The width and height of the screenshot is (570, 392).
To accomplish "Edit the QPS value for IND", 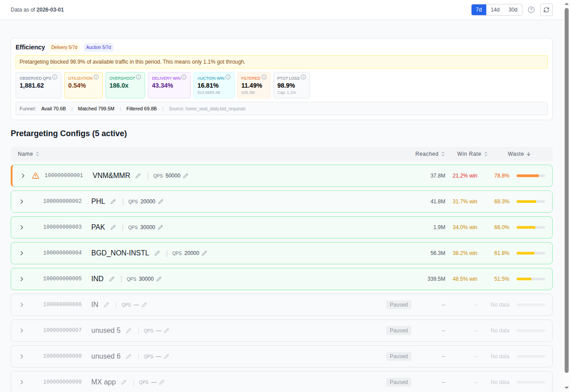I will [x=159, y=279].
